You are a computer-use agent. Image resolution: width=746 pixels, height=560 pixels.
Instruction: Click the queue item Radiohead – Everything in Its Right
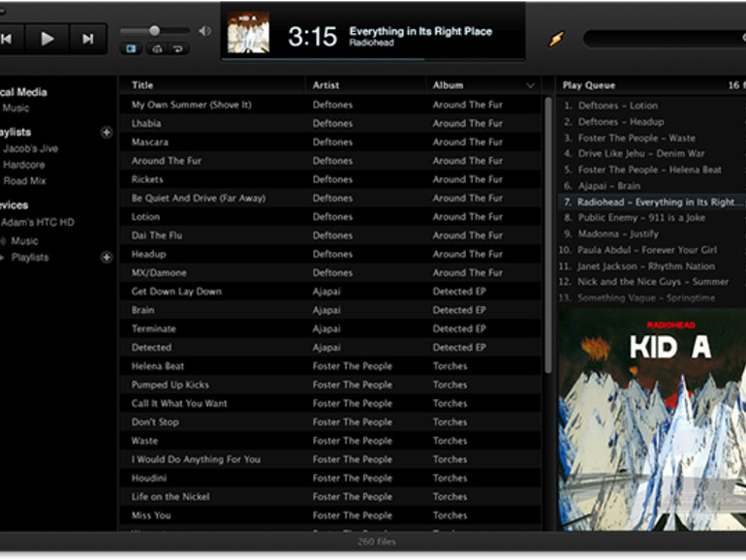point(653,202)
